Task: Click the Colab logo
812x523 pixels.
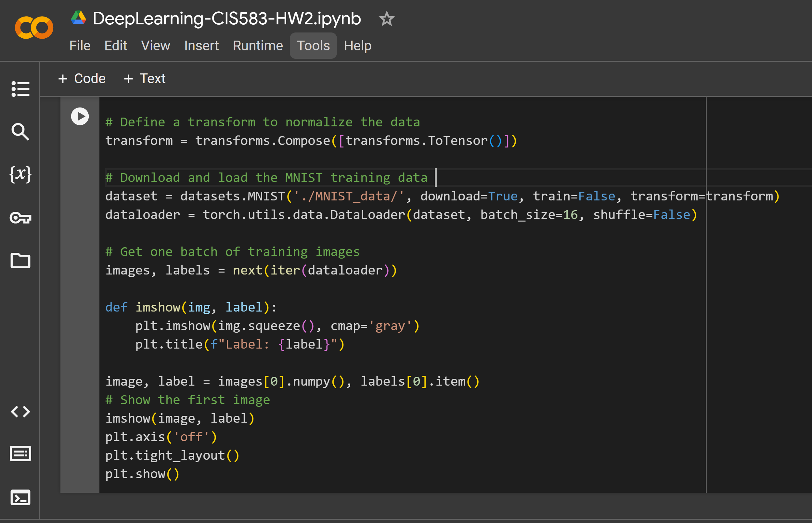Action: click(34, 28)
